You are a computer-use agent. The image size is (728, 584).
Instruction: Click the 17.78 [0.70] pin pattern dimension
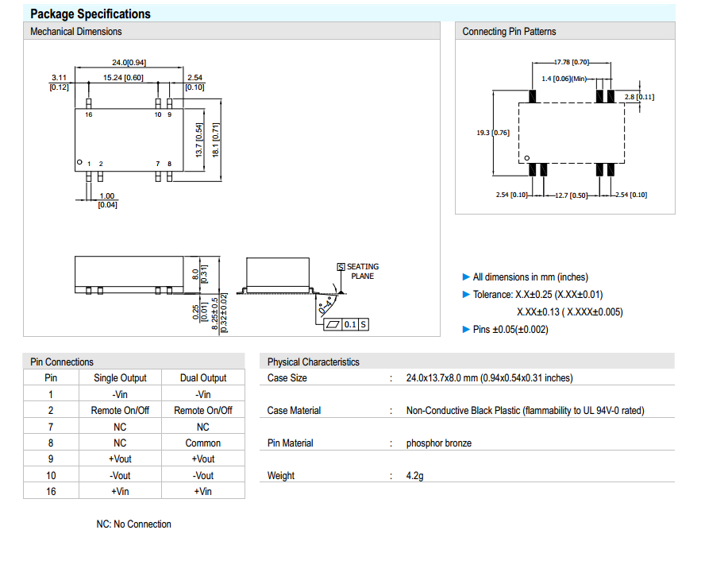571,61
